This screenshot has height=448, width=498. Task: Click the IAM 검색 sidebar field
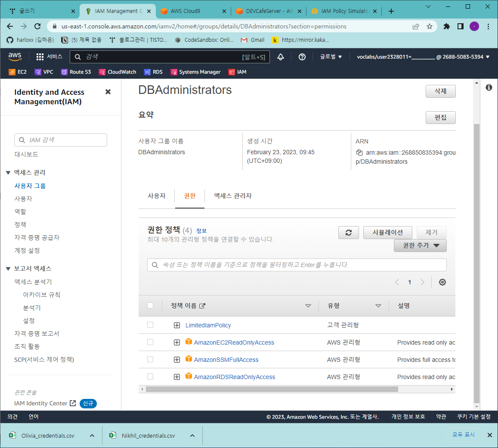[x=60, y=140]
